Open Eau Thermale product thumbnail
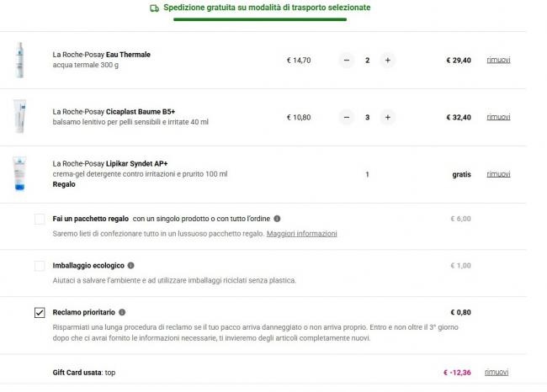 (x=19, y=60)
